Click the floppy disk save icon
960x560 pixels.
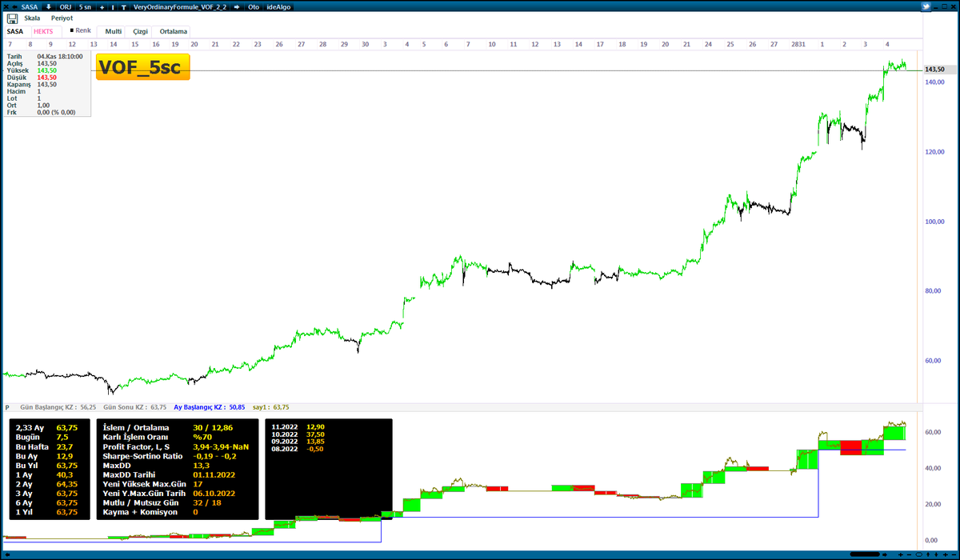(x=12, y=18)
